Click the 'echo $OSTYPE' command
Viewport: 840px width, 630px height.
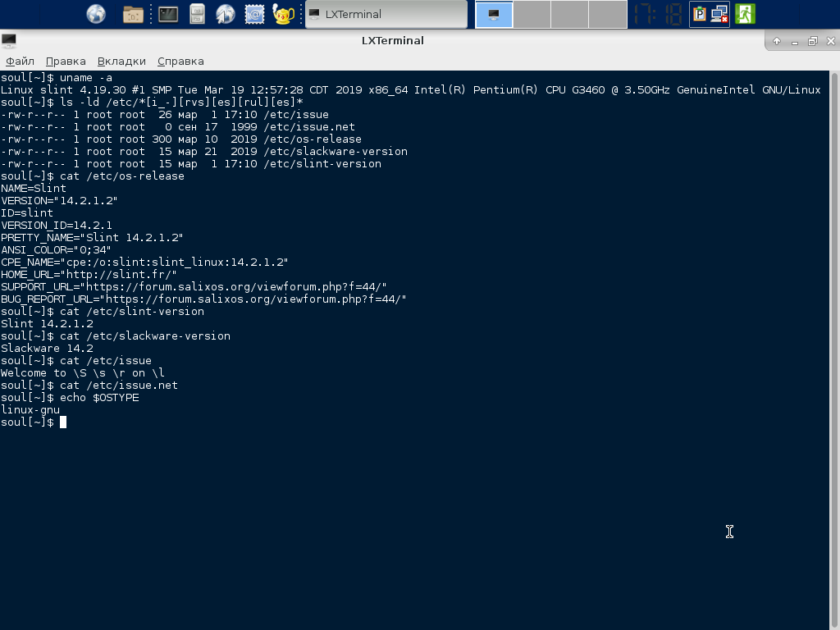[99, 398]
